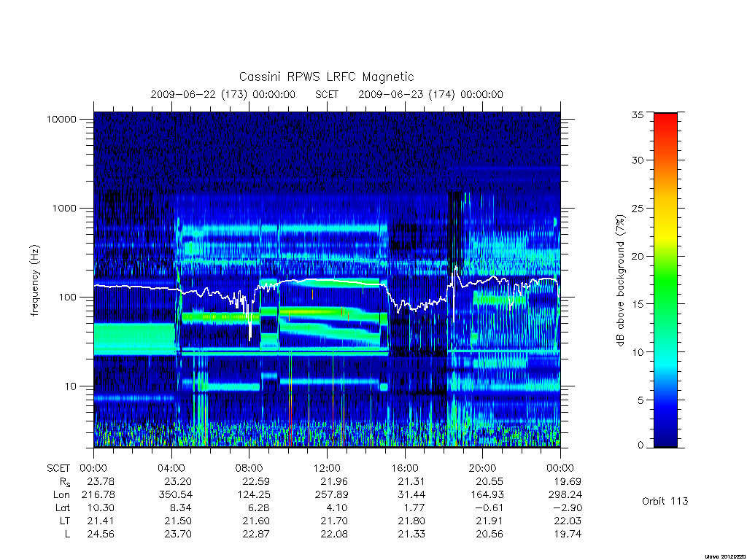Viewport: 747px width, 560px height.
Task: Click the 'Lon' row label
Action: (61, 495)
